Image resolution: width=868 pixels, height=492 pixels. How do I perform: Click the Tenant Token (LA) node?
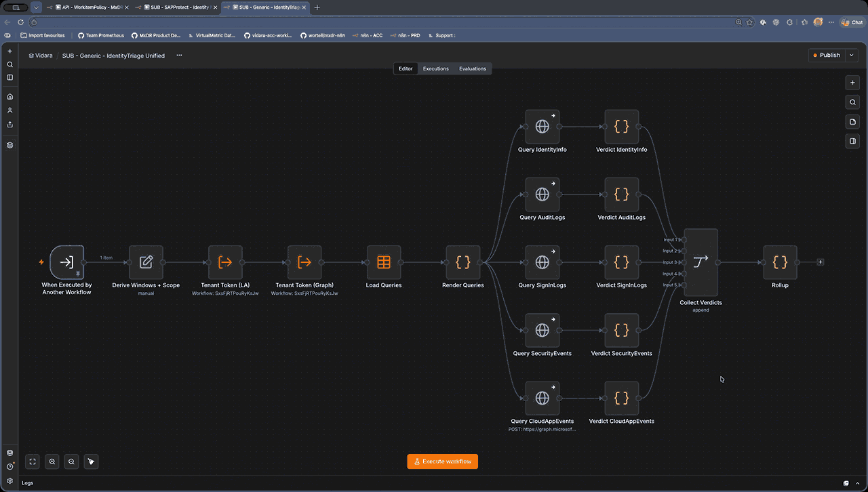225,262
